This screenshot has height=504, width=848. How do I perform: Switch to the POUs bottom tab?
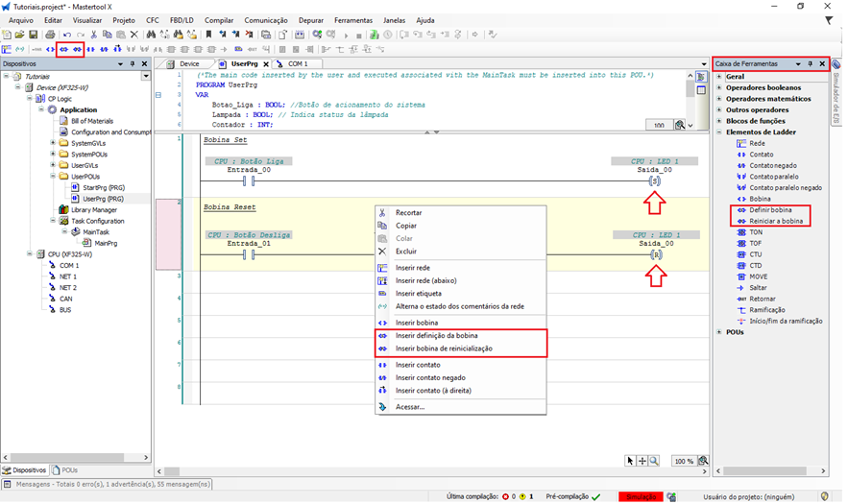pyautogui.click(x=68, y=470)
